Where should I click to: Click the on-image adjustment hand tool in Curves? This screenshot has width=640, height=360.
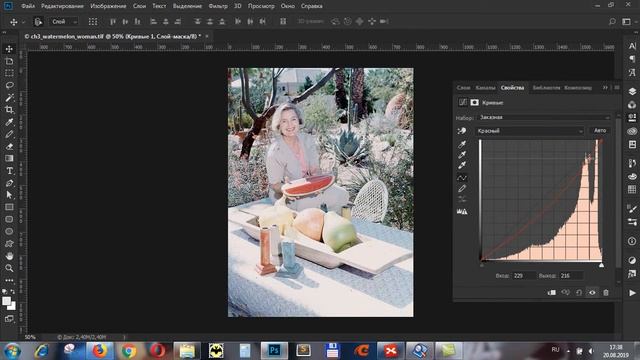pyautogui.click(x=462, y=131)
